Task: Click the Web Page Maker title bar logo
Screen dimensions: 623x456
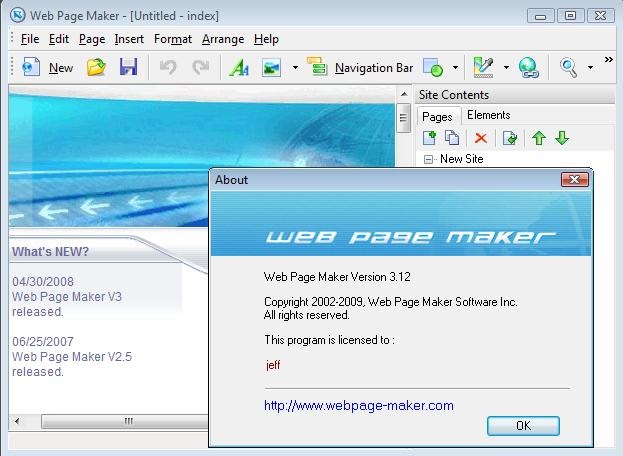Action: click(17, 15)
